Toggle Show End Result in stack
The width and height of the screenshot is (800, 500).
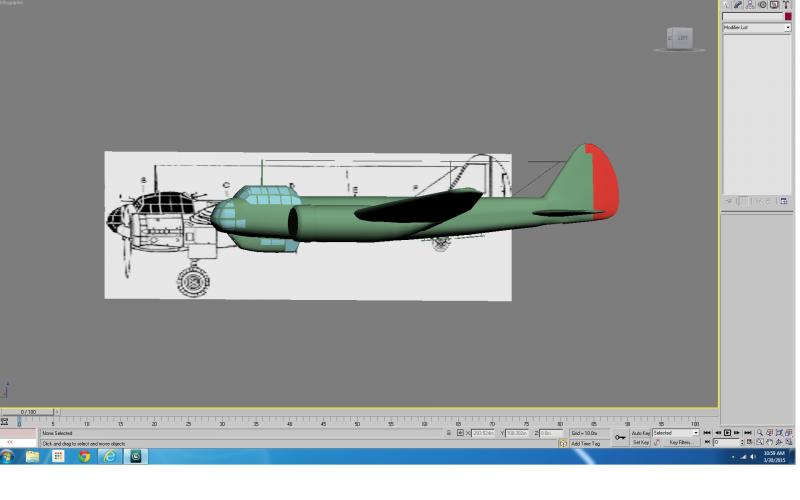point(741,201)
